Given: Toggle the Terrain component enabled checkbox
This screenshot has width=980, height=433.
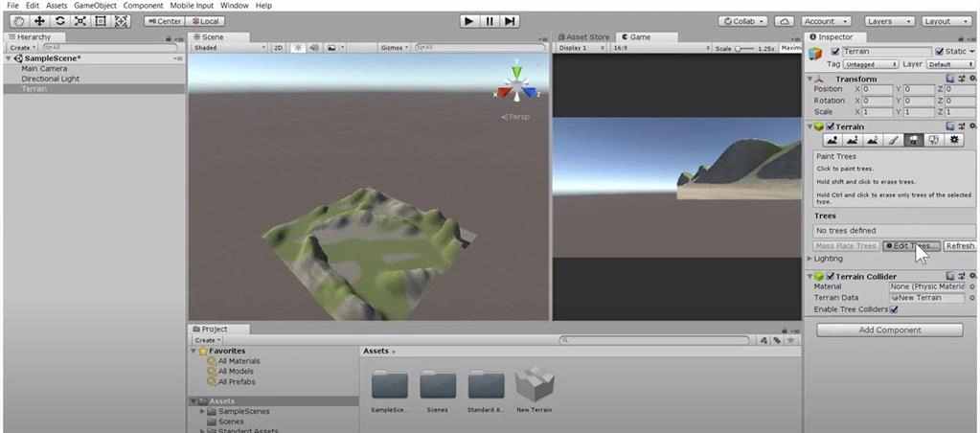Looking at the screenshot, I should point(831,126).
